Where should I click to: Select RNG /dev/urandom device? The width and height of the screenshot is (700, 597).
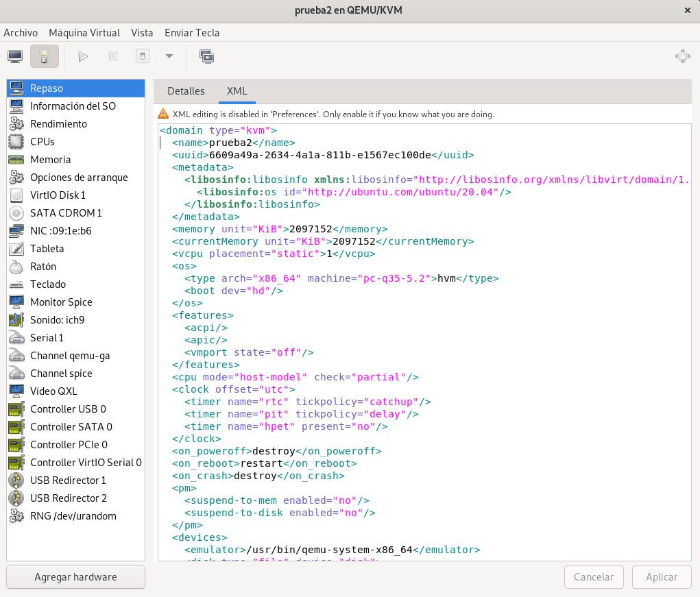coord(76,516)
